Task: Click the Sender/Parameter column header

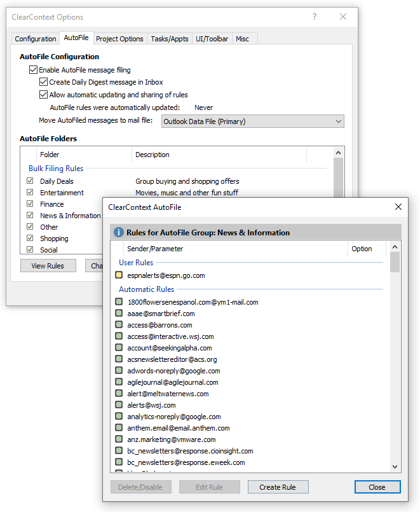Action: click(236, 249)
